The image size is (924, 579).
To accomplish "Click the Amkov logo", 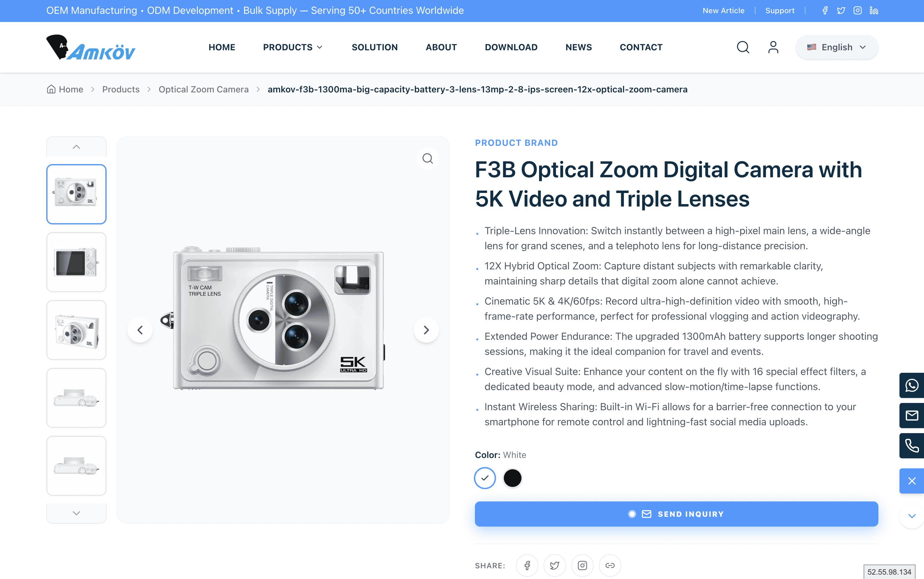I will tap(91, 47).
